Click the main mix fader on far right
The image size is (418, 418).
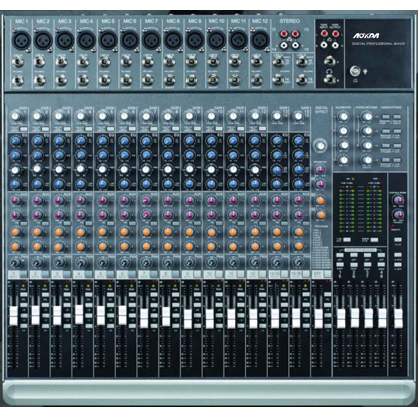click(x=398, y=318)
